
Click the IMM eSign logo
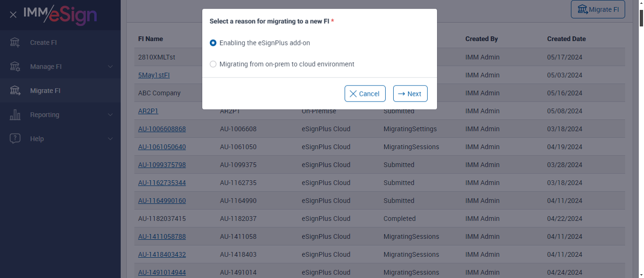(x=60, y=15)
